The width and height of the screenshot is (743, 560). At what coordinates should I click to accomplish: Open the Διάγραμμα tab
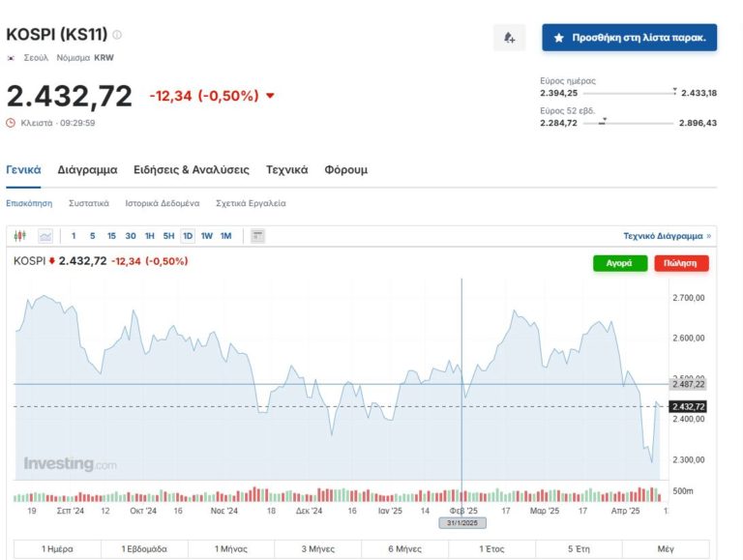tap(87, 170)
